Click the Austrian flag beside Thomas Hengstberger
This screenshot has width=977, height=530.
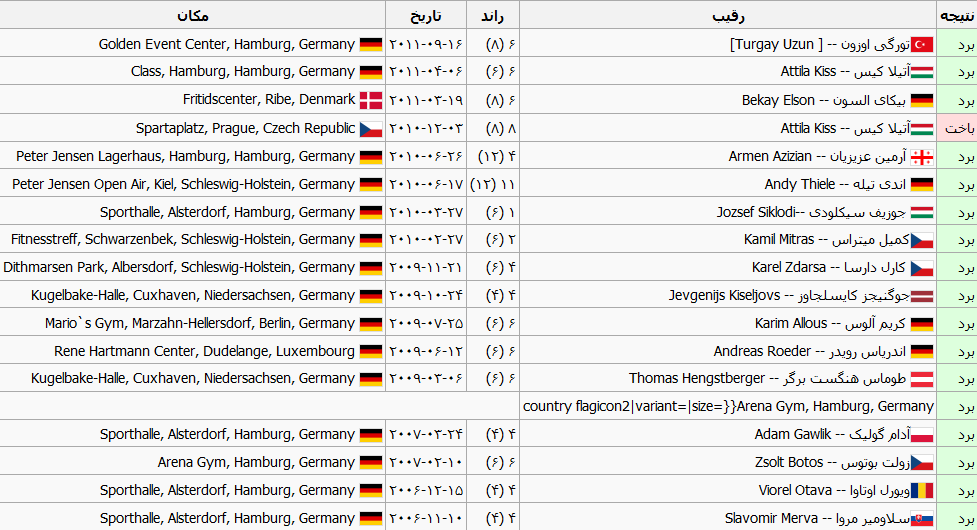tap(921, 379)
